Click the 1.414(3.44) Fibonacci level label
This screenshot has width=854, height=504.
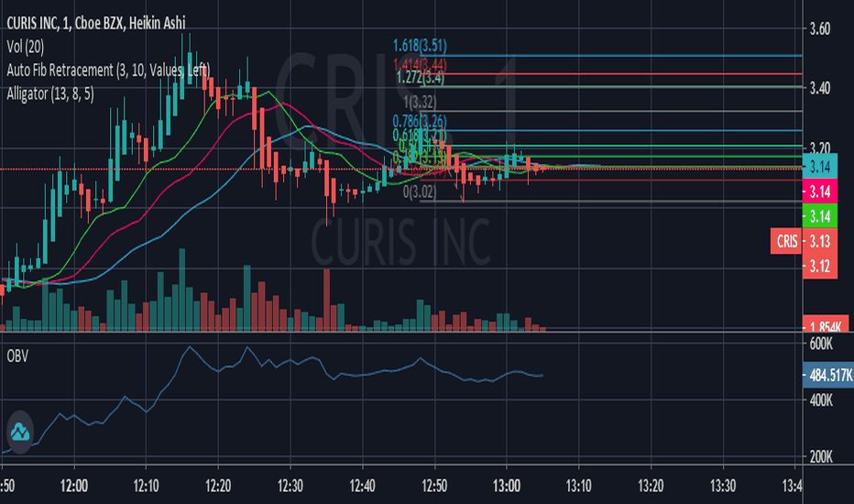(420, 66)
